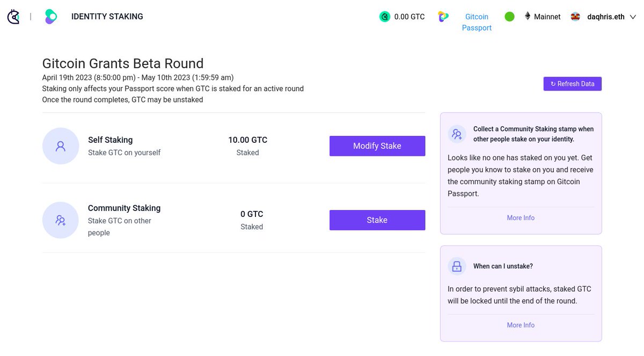The height and width of the screenshot is (356, 644).
Task: Click the Community Staking stamp card icon
Action: [457, 134]
